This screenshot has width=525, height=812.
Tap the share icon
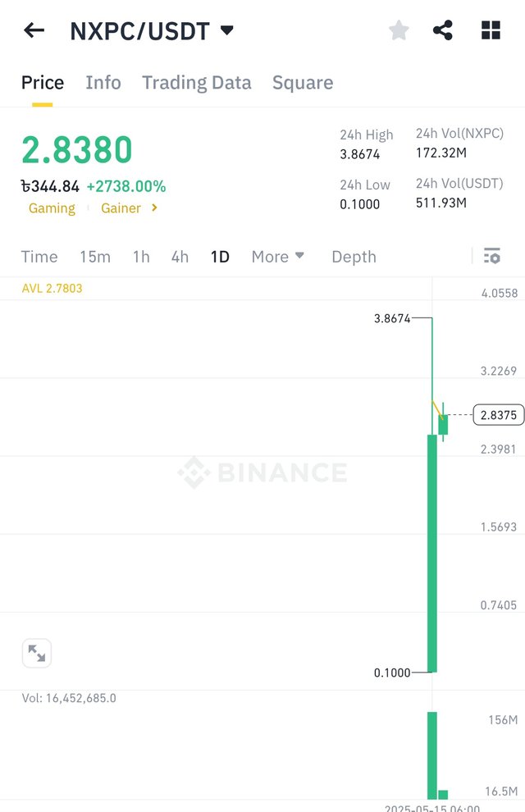443,31
